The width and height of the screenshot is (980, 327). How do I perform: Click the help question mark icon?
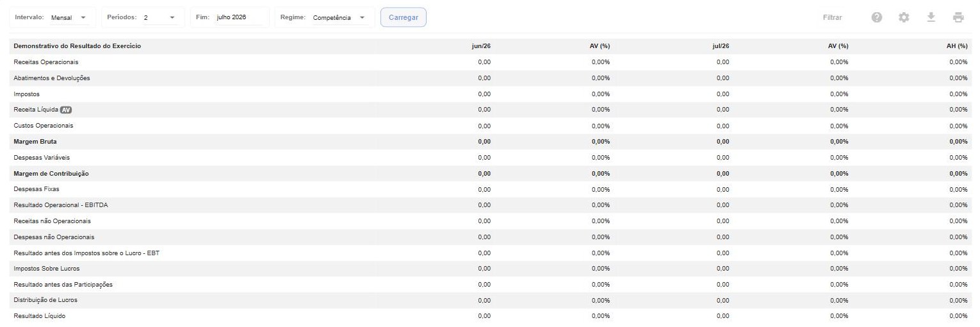click(877, 17)
